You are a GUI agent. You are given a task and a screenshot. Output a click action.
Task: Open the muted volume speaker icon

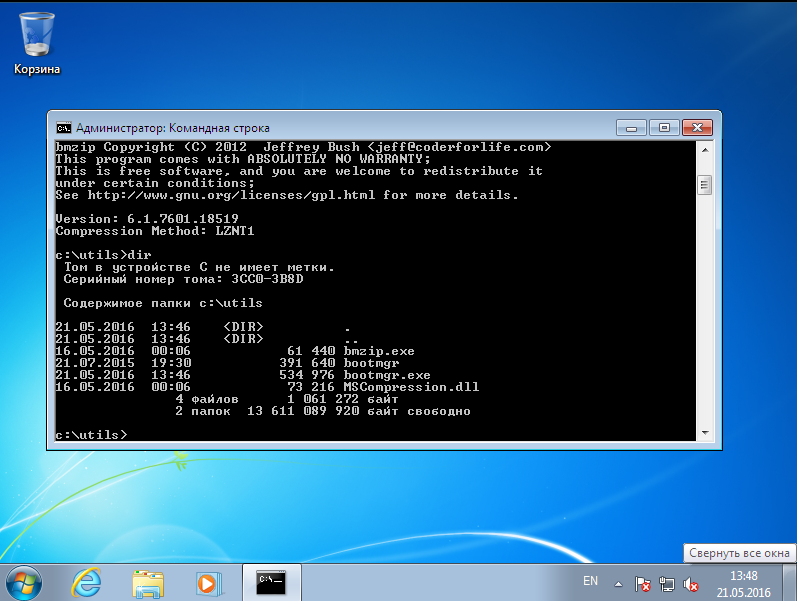coord(690,584)
